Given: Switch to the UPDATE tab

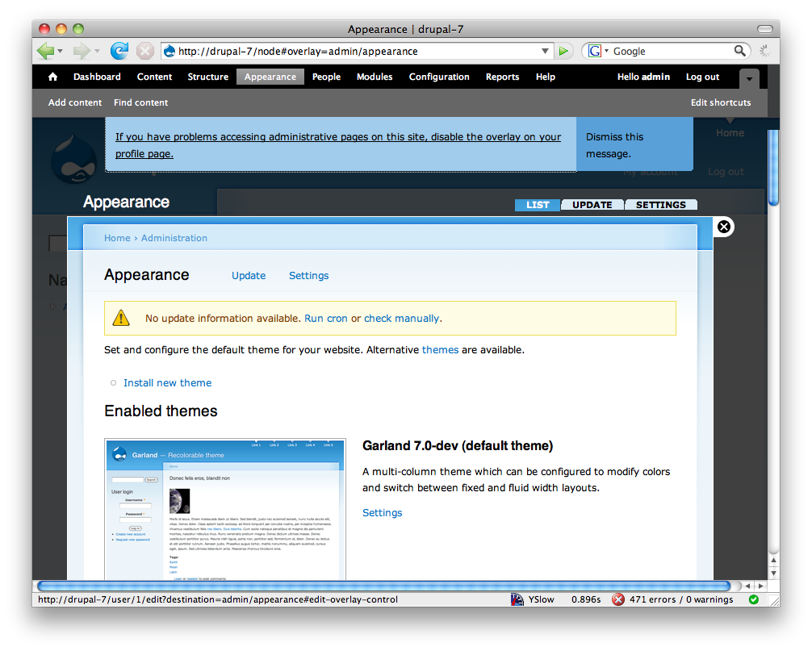Looking at the screenshot, I should [x=592, y=205].
